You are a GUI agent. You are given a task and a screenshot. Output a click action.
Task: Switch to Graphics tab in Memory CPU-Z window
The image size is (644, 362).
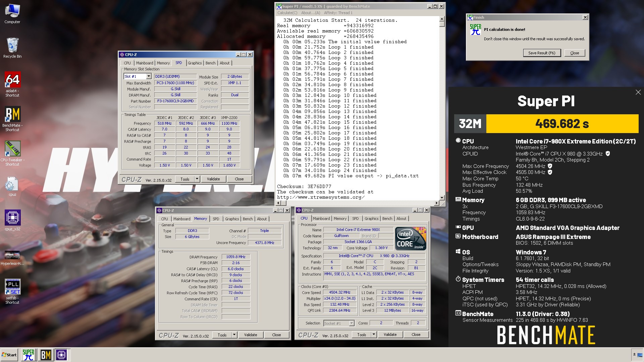(x=232, y=219)
